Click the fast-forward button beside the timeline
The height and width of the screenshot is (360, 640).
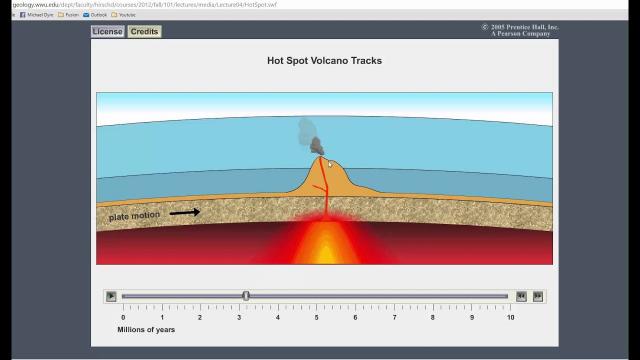point(538,296)
